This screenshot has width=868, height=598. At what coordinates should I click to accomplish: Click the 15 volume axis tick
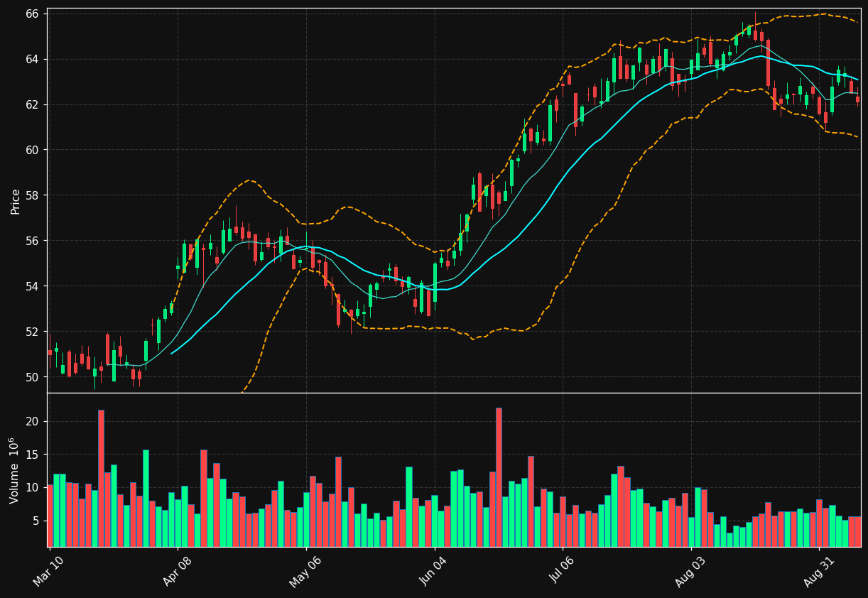tap(33, 455)
